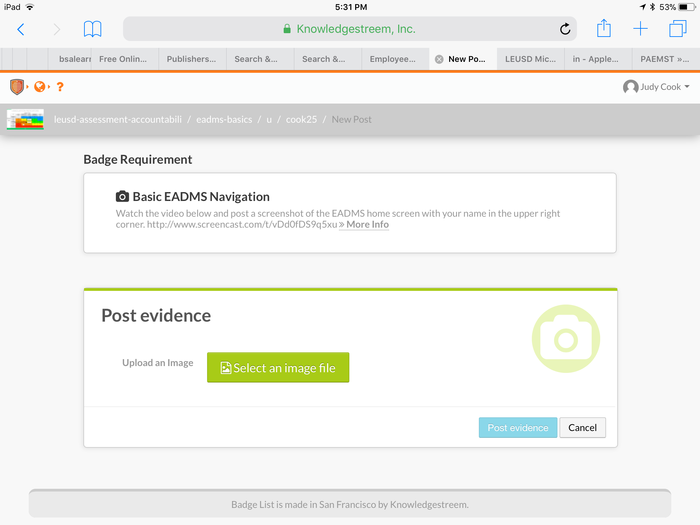The height and width of the screenshot is (525, 700).
Task: Tap the Safari back arrow
Action: pyautogui.click(x=21, y=29)
